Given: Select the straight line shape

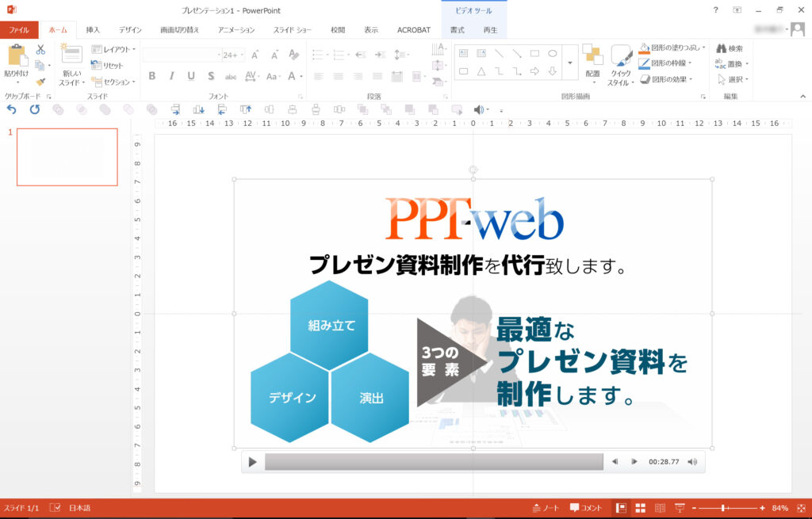Looking at the screenshot, I should point(500,53).
